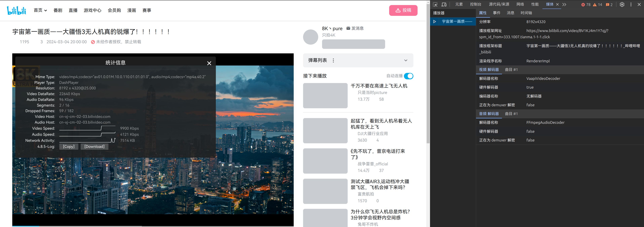Screen dimensions: 644x227
Task: Open video 起猛了，看到无人机吊着无人机库在天上飞
Action: [381, 124]
